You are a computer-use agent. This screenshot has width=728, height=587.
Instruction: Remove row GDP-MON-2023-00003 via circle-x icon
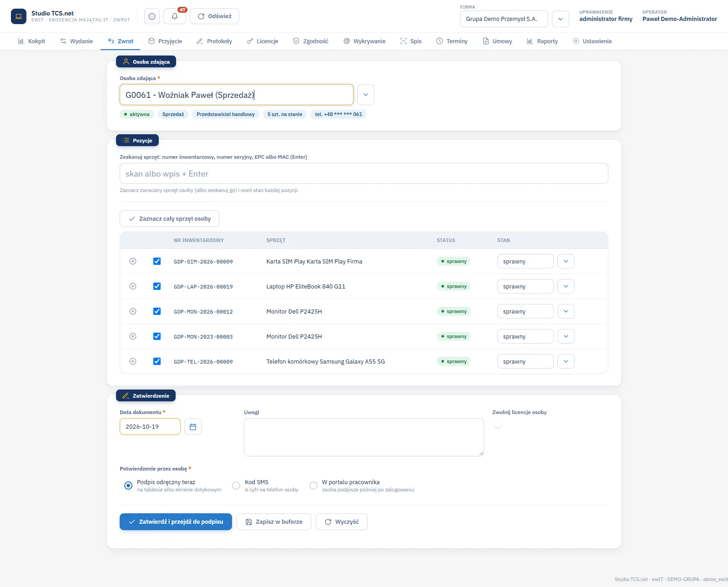coord(133,336)
